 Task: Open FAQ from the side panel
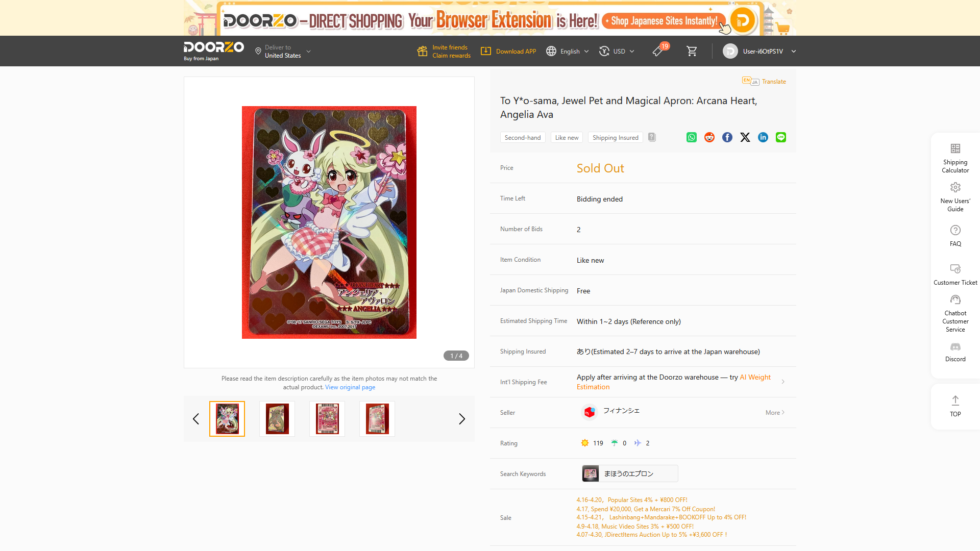tap(955, 236)
